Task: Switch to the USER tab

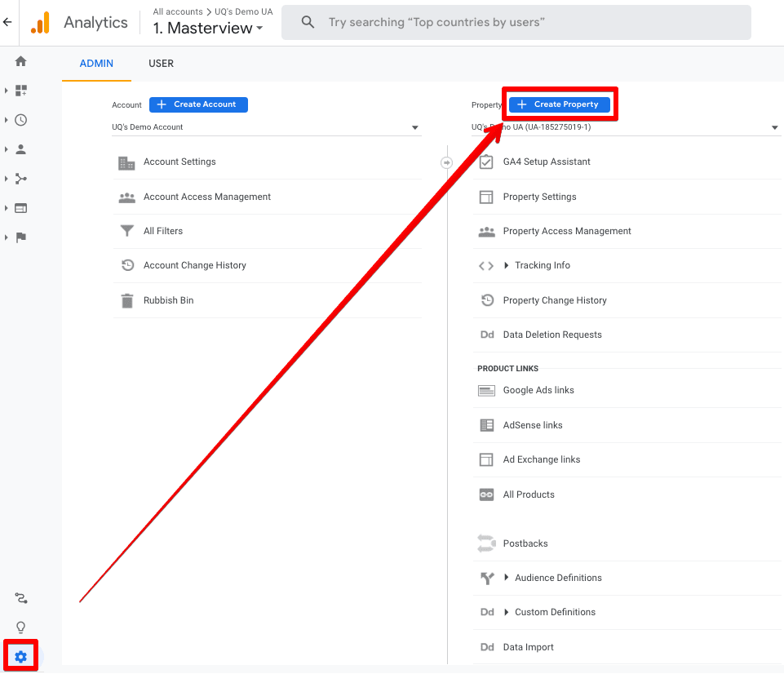Action: coord(161,63)
